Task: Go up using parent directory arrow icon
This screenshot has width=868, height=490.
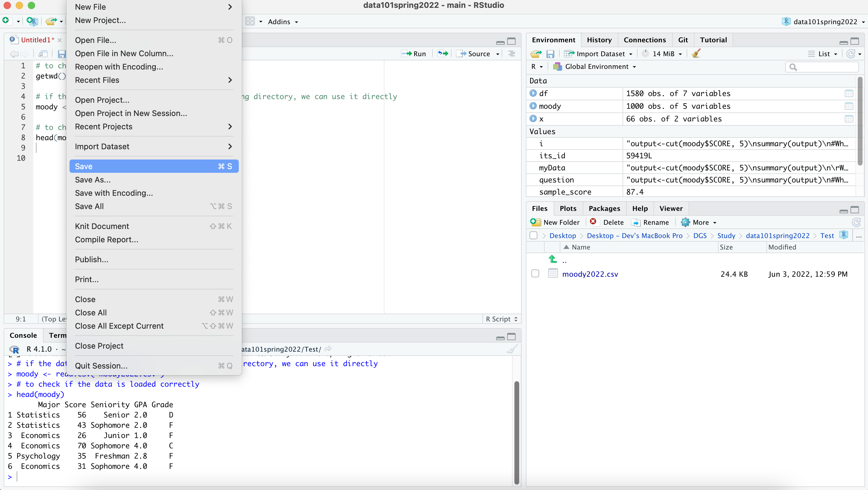Action: (x=552, y=260)
